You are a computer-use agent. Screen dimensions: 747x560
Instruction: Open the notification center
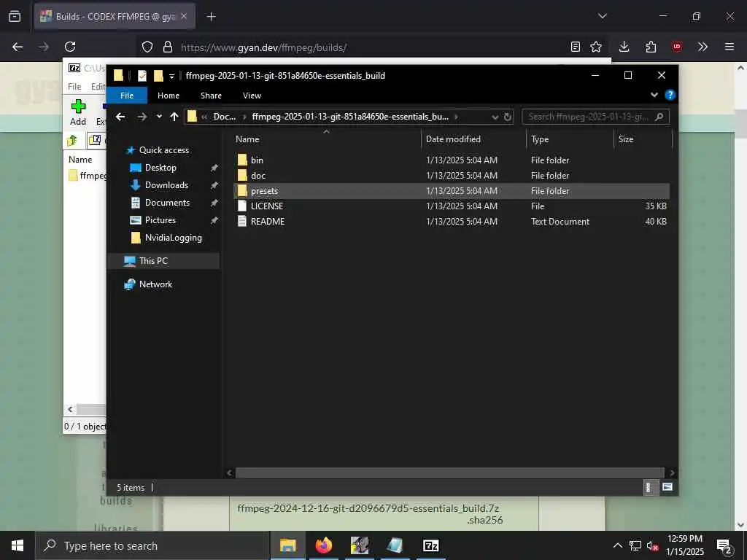[x=724, y=546]
